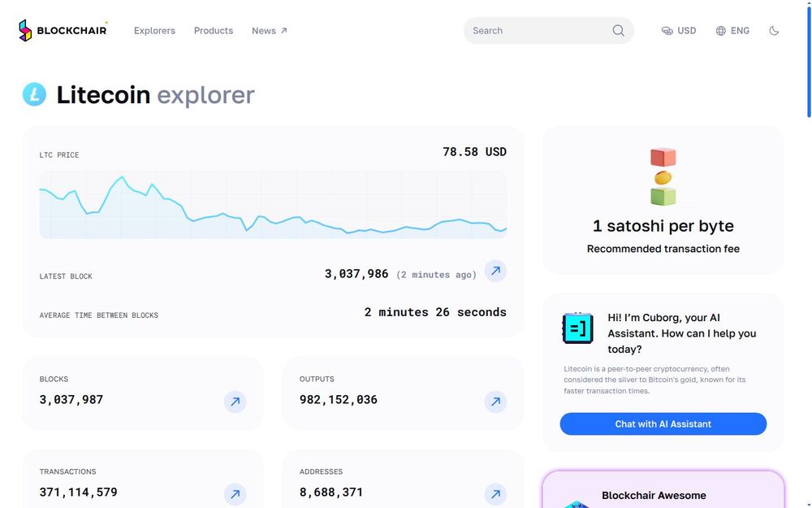Click the LTC price chart

(273, 205)
